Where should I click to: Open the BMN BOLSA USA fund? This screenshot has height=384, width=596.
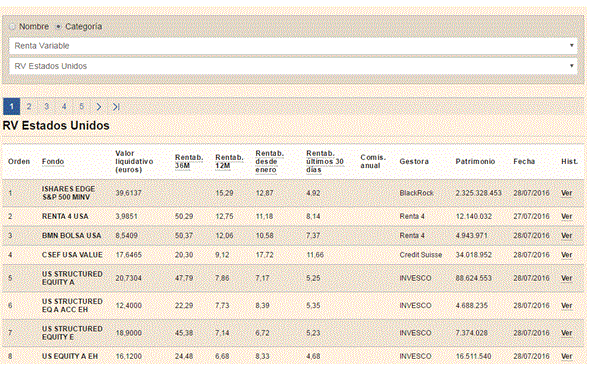tap(71, 236)
